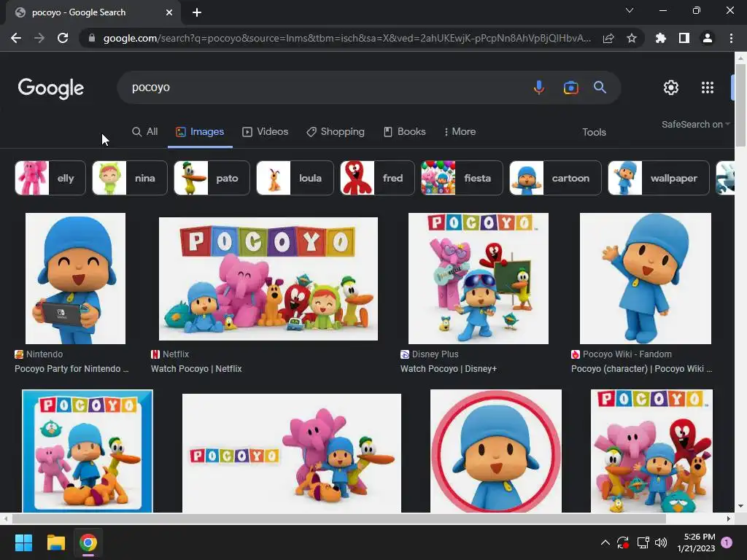Select the Images tab
The height and width of the screenshot is (560, 747).
200,132
